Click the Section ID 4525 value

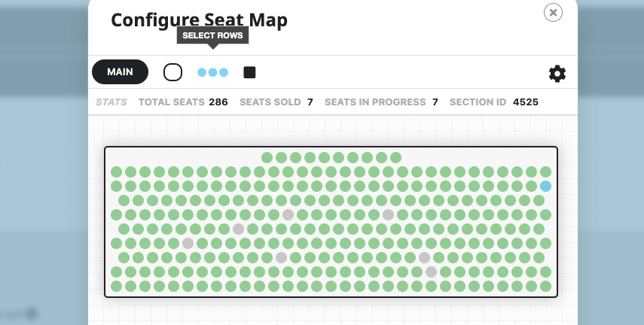point(525,102)
